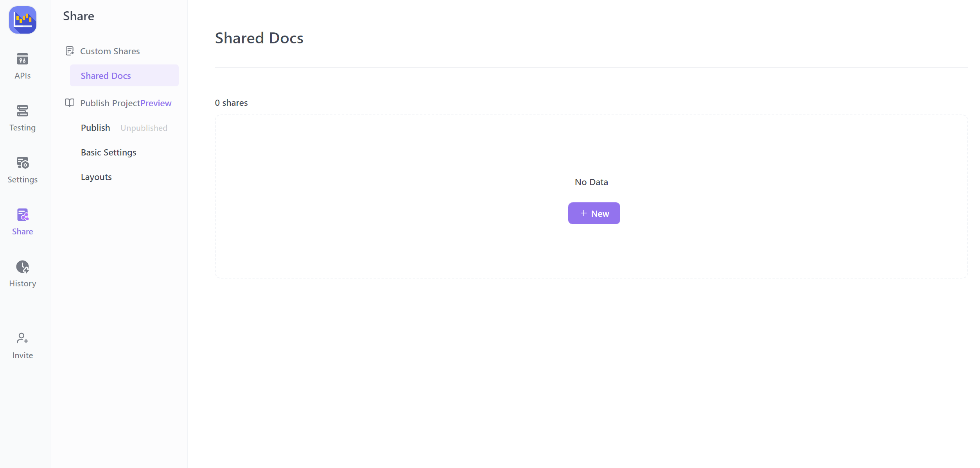Viewport: 980px width, 468px height.
Task: Select Custom Shares menu item
Action: click(x=111, y=50)
